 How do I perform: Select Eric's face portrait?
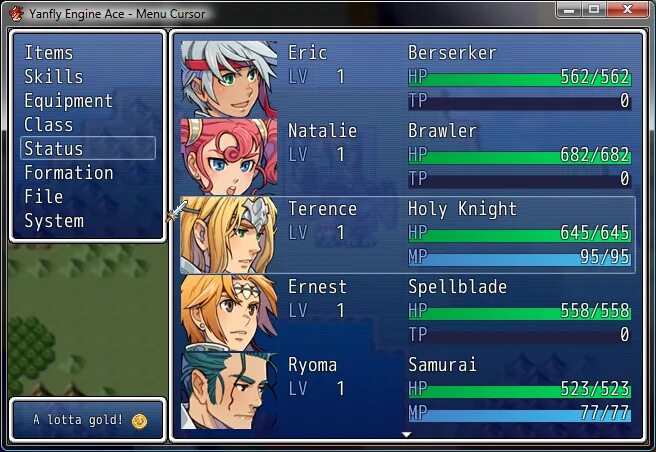tap(229, 79)
